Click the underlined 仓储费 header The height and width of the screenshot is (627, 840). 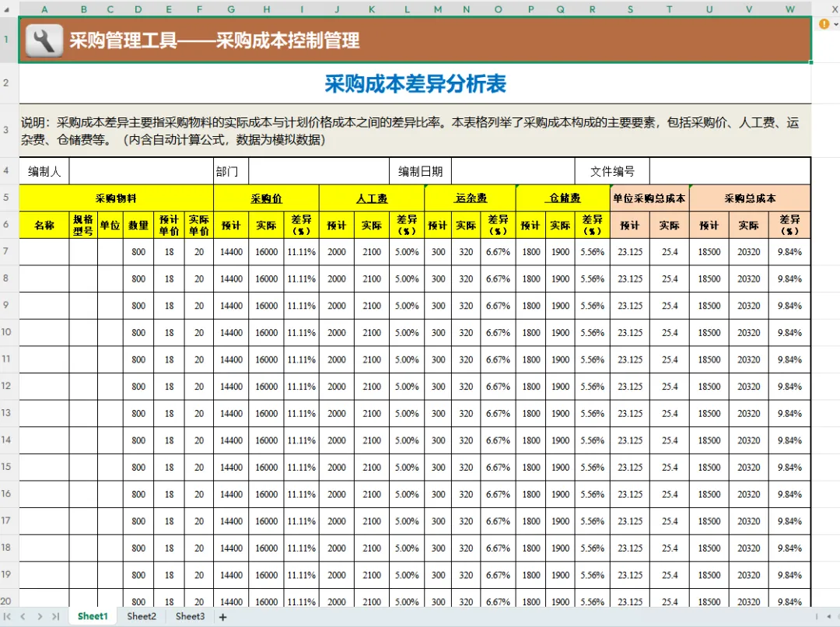click(564, 198)
